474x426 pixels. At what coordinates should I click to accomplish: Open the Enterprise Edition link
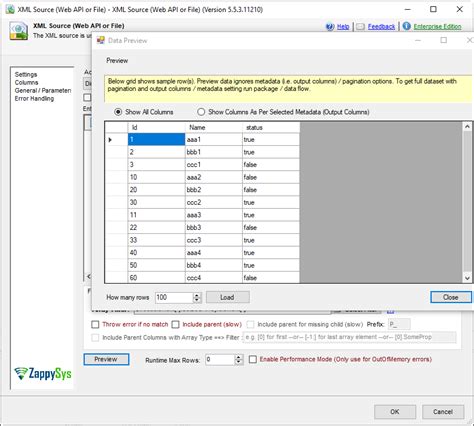437,27
